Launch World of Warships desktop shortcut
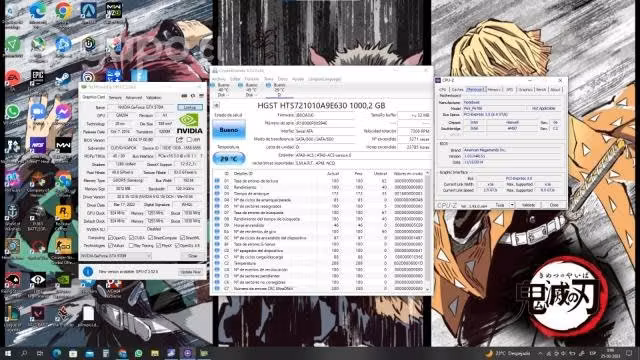 click(x=13, y=212)
